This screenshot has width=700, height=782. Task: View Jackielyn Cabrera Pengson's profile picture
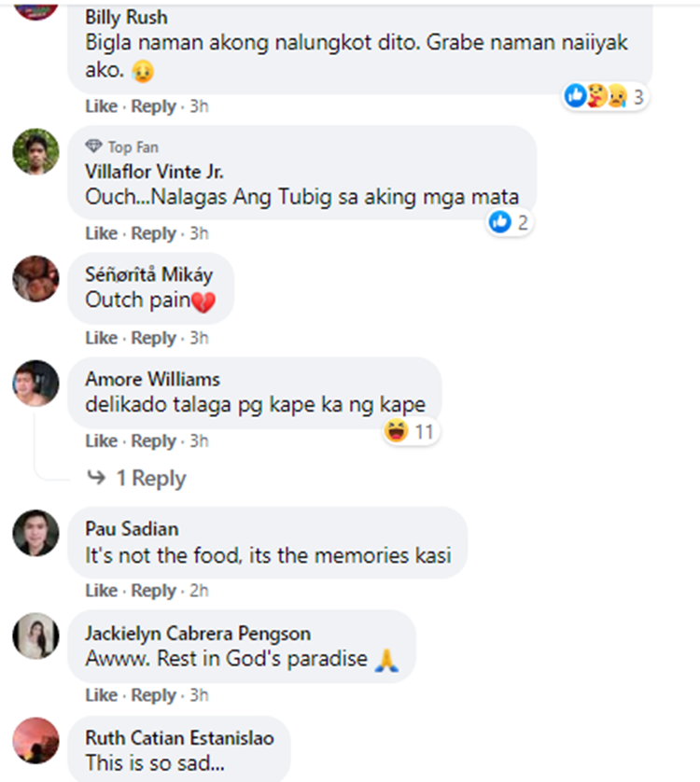coord(35,635)
